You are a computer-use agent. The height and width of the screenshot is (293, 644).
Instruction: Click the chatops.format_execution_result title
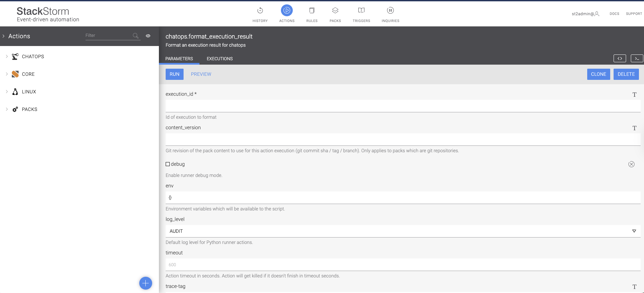209,37
